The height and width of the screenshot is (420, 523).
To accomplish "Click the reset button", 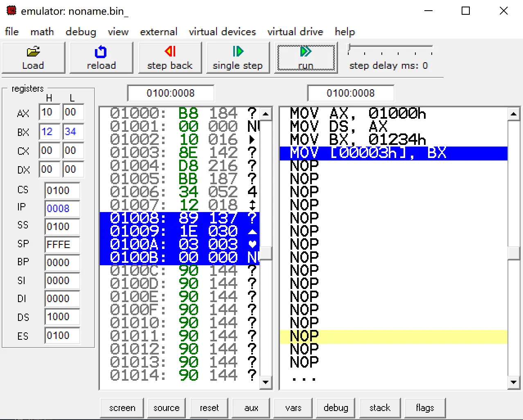I will (x=209, y=408).
